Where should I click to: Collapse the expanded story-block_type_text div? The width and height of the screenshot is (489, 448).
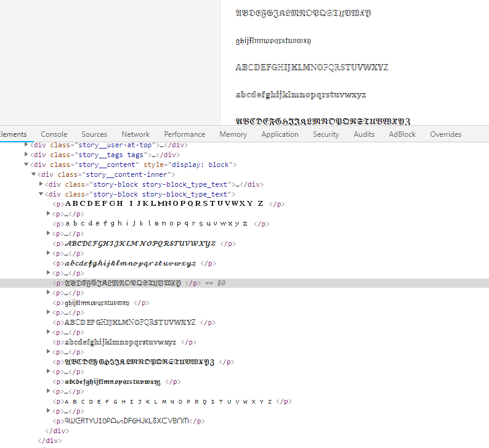[x=41, y=194]
